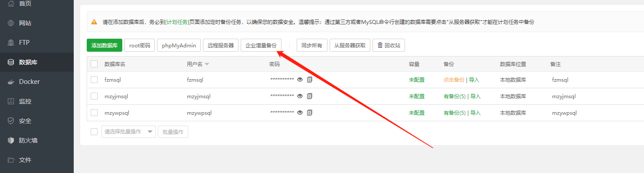
Task: Click database name mzyjmsql in first column
Action: (116, 96)
